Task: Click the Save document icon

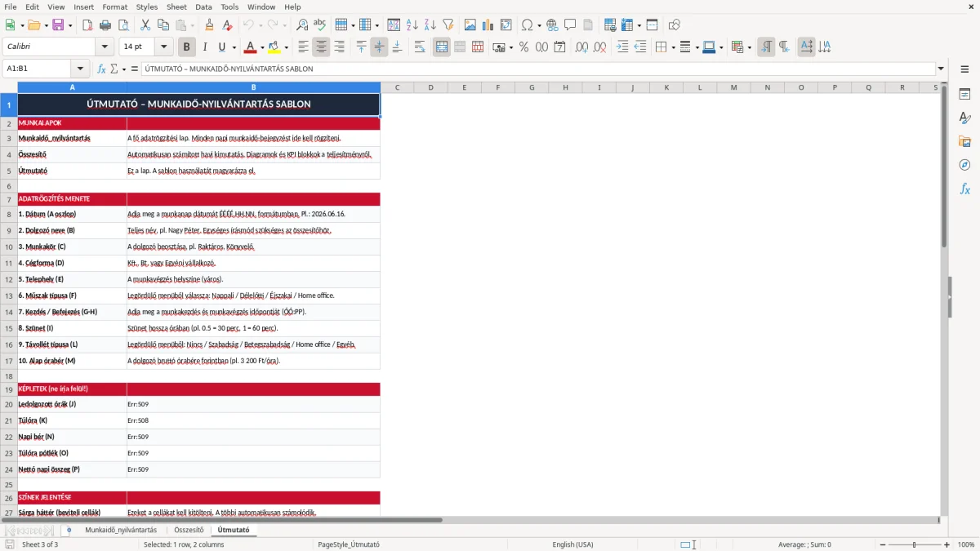Action: (x=58, y=25)
